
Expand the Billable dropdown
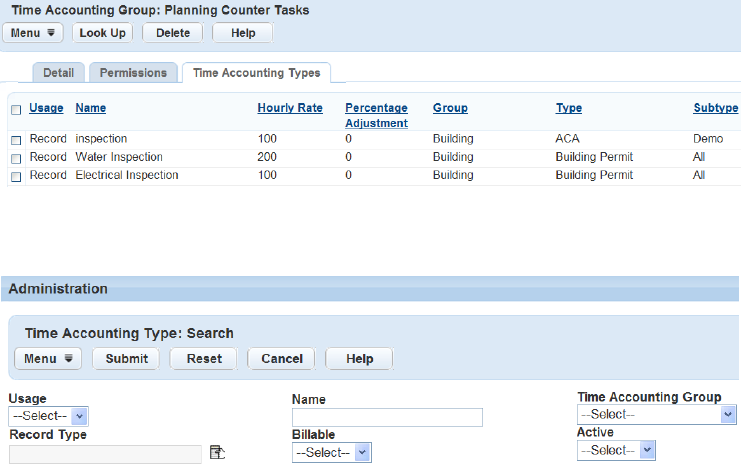point(331,453)
